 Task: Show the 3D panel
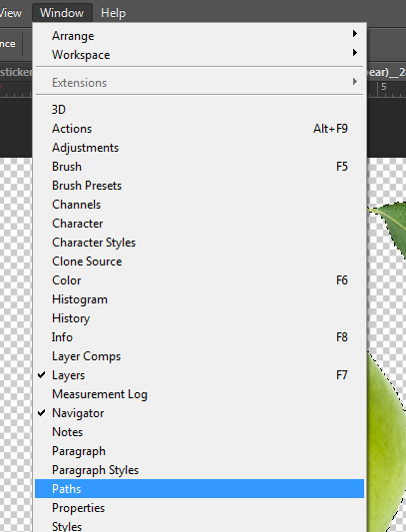tap(200, 109)
